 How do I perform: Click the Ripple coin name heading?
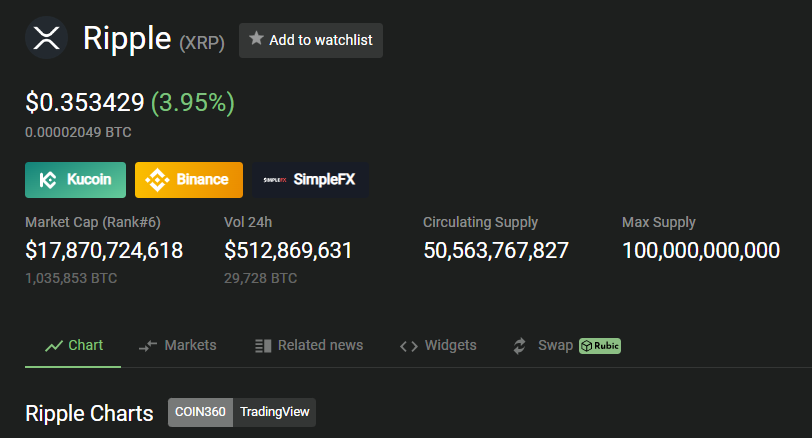(127, 39)
